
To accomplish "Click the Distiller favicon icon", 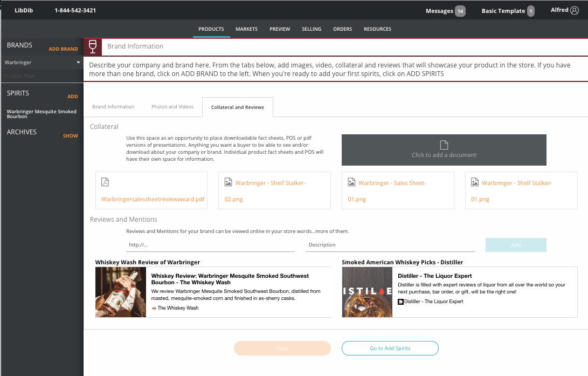I will point(400,302).
